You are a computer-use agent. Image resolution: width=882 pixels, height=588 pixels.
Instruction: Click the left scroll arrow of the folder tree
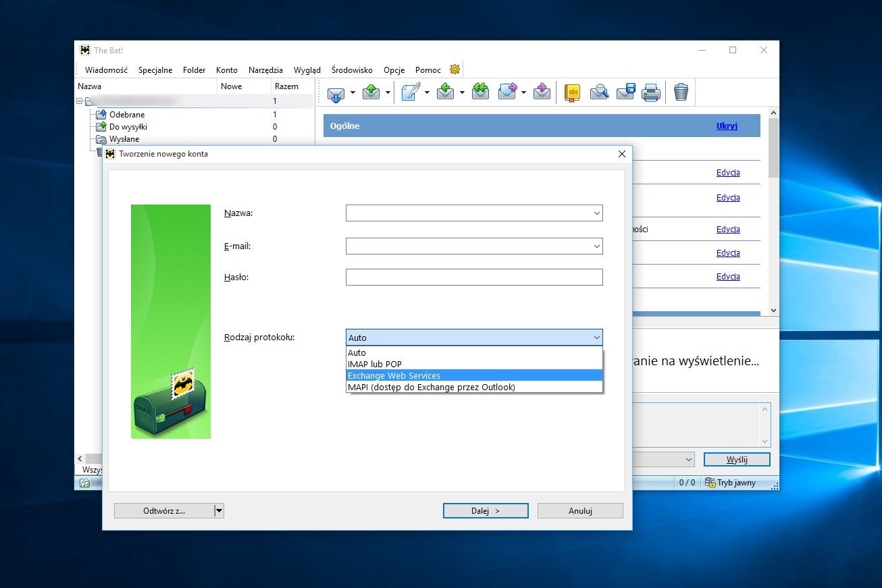pyautogui.click(x=80, y=459)
